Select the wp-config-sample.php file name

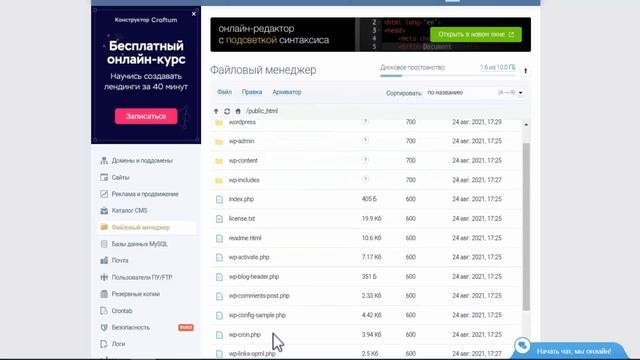pyautogui.click(x=257, y=315)
